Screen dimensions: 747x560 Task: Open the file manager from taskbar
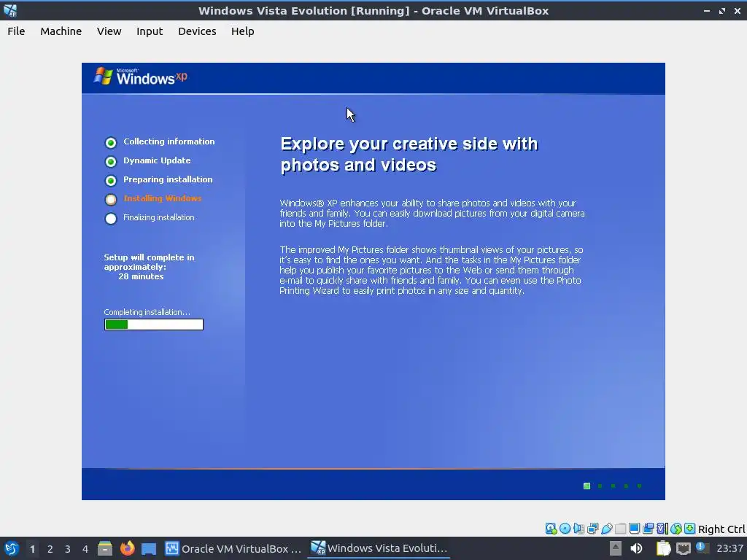coord(105,548)
